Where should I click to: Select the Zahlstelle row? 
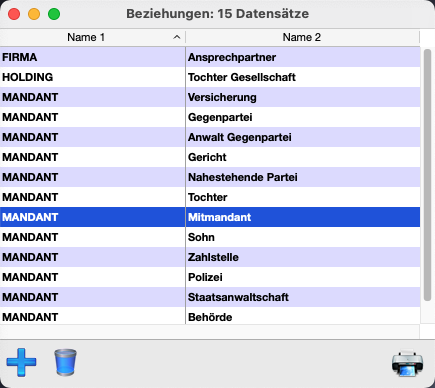(210, 257)
